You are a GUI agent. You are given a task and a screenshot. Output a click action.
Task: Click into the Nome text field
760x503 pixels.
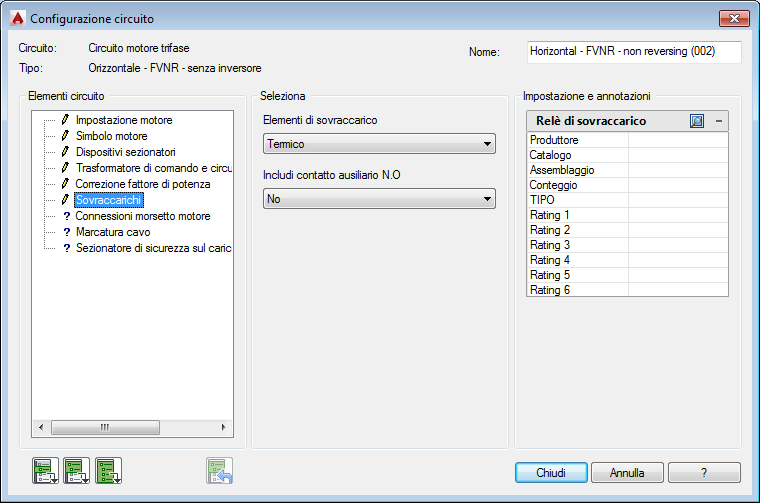coord(634,52)
